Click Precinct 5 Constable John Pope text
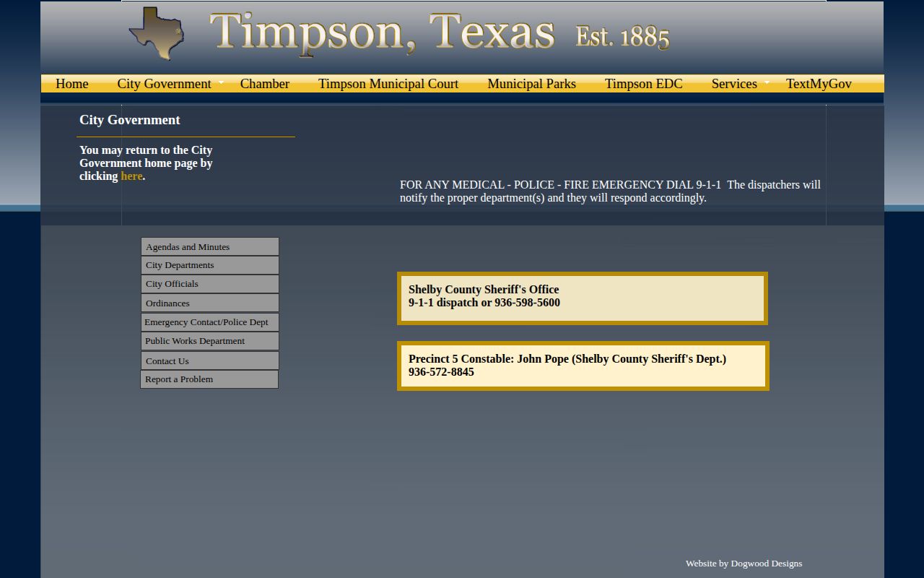The height and width of the screenshot is (578, 924). (x=567, y=359)
